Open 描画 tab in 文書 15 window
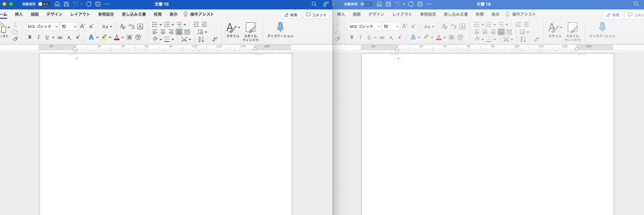644x215 pixels. click(35, 14)
